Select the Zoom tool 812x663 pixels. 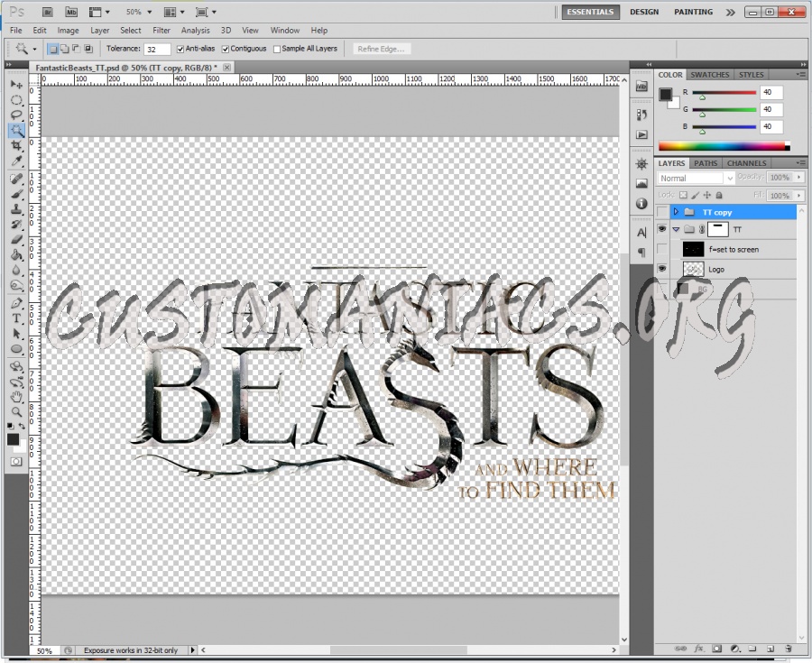coord(16,412)
